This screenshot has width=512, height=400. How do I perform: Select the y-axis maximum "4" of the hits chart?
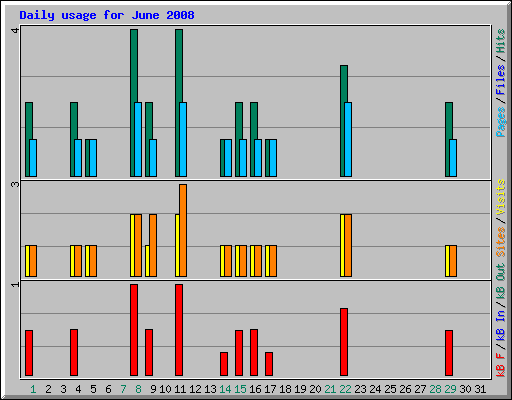15,30
